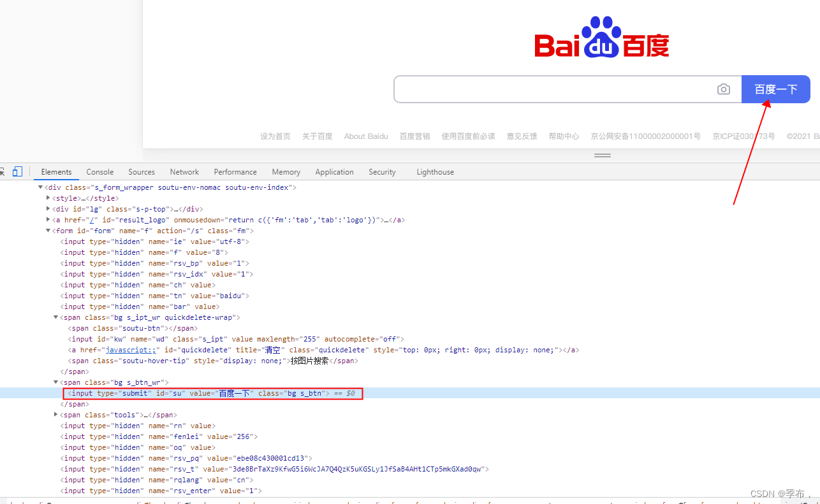The height and width of the screenshot is (504, 820).
Task: Select the hidden input name="rsv_t" row
Action: click(x=275, y=469)
